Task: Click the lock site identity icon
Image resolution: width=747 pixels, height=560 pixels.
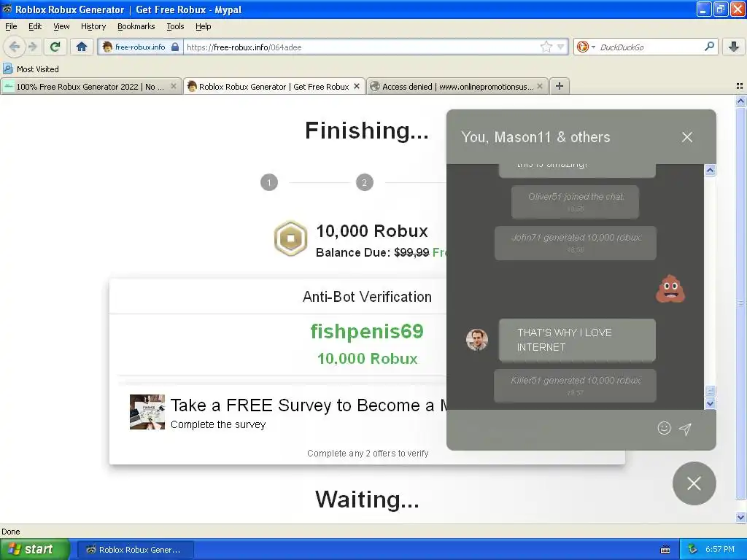Action: tap(175, 47)
